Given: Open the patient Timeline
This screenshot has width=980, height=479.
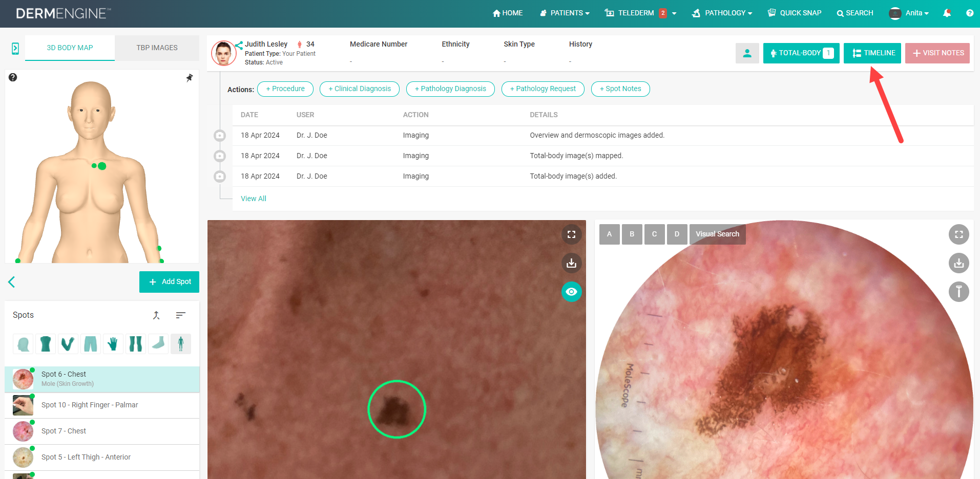Looking at the screenshot, I should (872, 53).
